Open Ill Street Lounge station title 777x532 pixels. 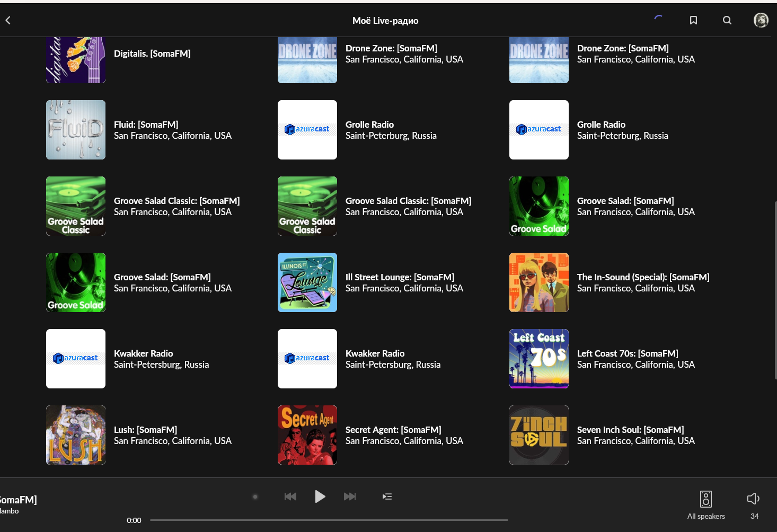click(400, 277)
